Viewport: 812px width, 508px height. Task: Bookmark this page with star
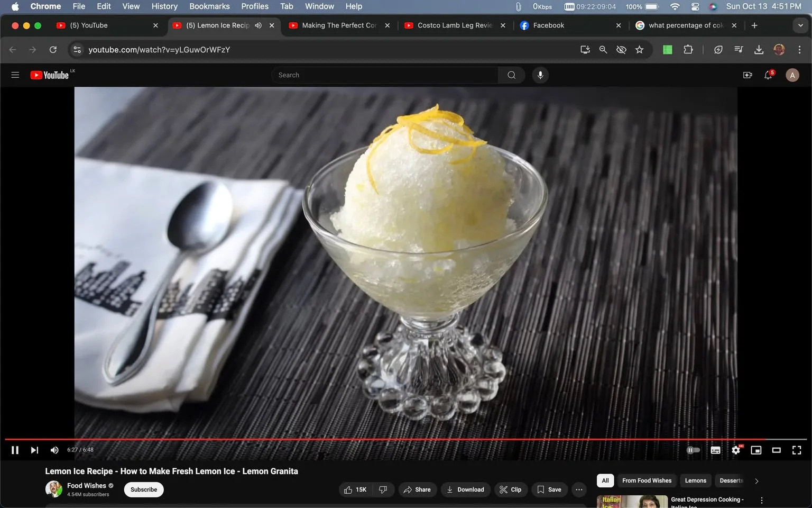tap(640, 50)
